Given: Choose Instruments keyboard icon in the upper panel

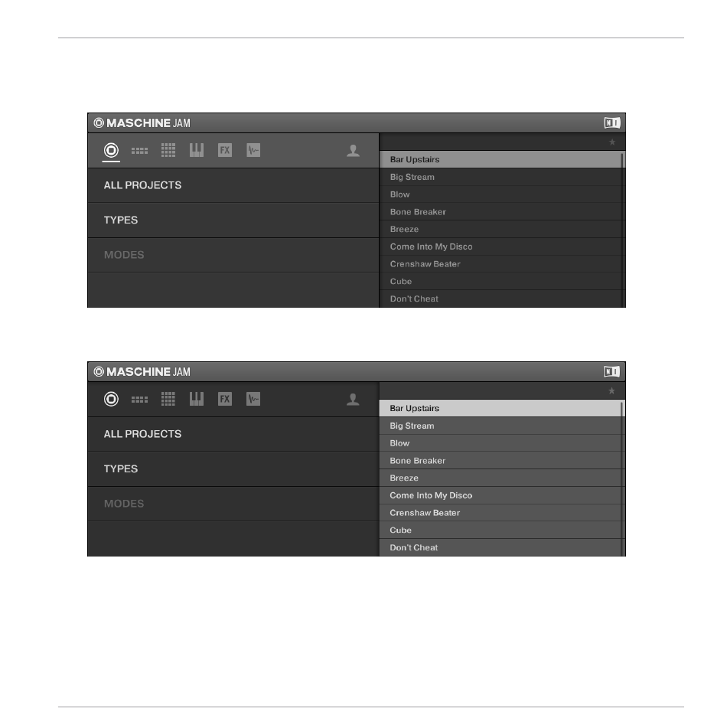Looking at the screenshot, I should [197, 150].
